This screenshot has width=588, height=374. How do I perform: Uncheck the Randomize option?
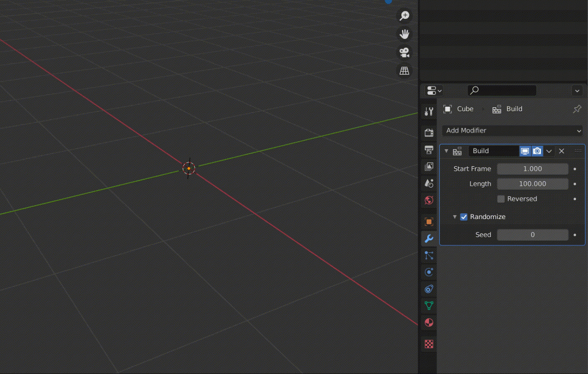[x=463, y=217]
